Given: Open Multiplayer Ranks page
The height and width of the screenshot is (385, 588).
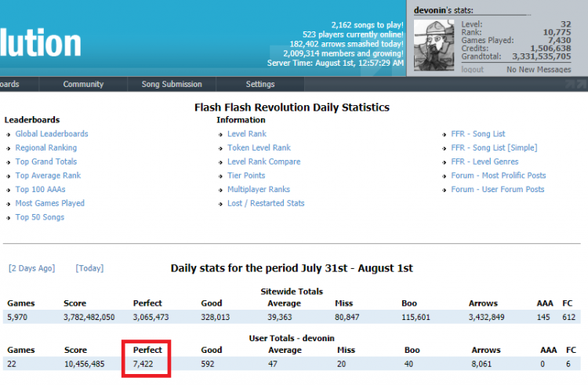Looking at the screenshot, I should [x=259, y=190].
